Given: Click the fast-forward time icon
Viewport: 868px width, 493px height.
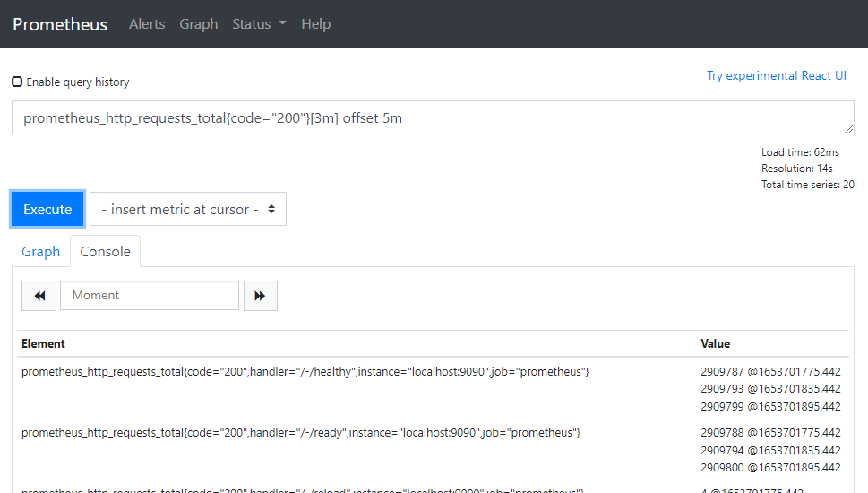Looking at the screenshot, I should (x=260, y=296).
